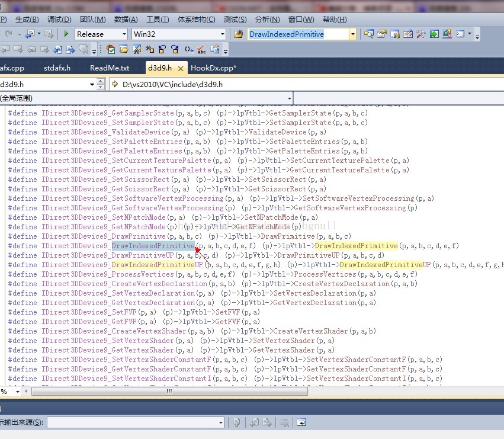The height and width of the screenshot is (439, 504).
Task: Go to Next Message in Output panel
Action: pyautogui.click(x=268, y=422)
